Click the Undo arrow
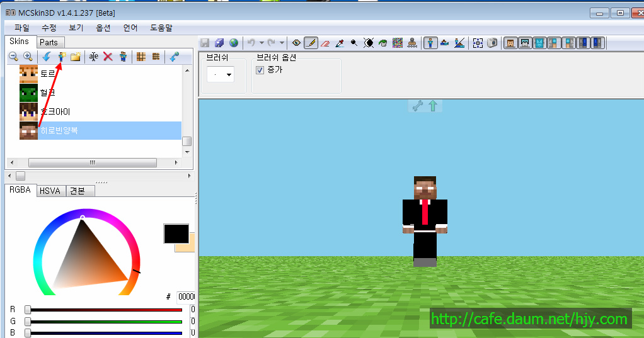 click(251, 43)
